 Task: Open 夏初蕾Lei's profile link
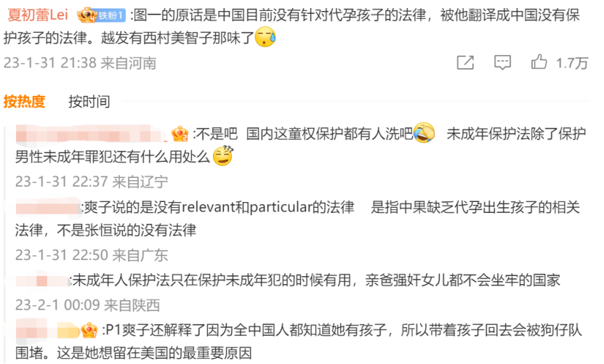[38, 15]
